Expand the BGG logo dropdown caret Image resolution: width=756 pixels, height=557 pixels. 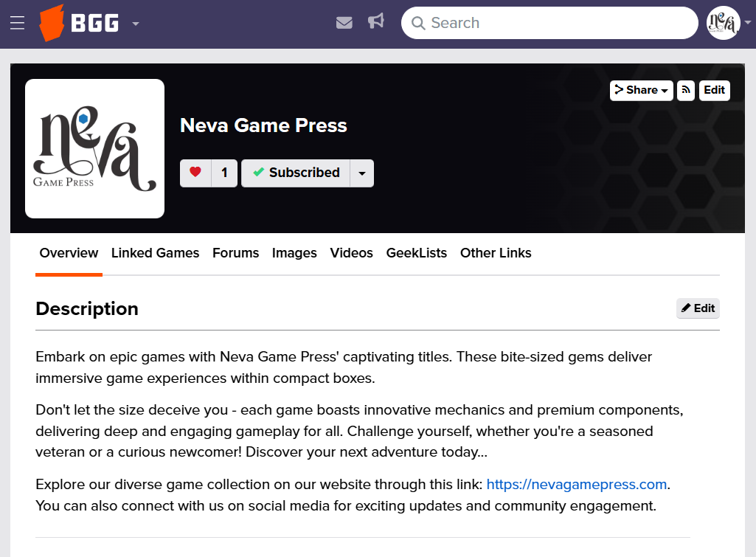click(136, 24)
